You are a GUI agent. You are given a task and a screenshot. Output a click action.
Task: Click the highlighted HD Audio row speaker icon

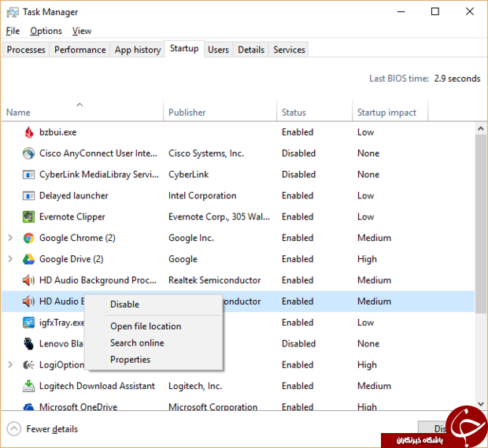click(28, 302)
